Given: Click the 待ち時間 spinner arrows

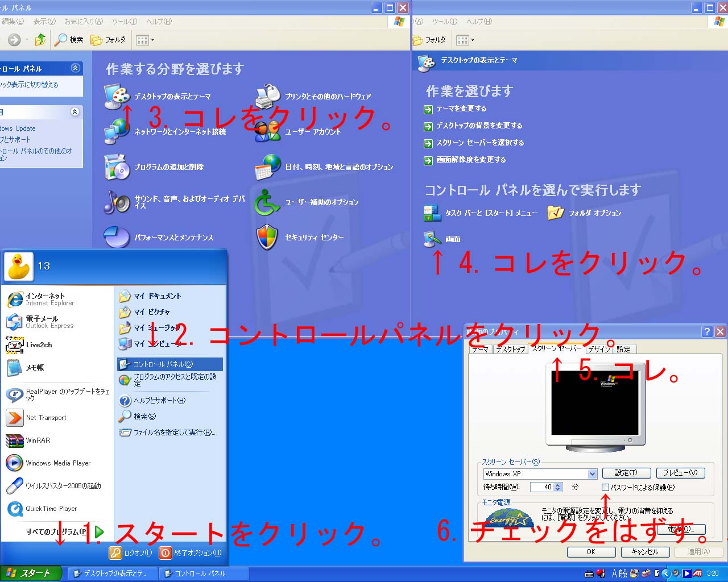Looking at the screenshot, I should (x=558, y=487).
